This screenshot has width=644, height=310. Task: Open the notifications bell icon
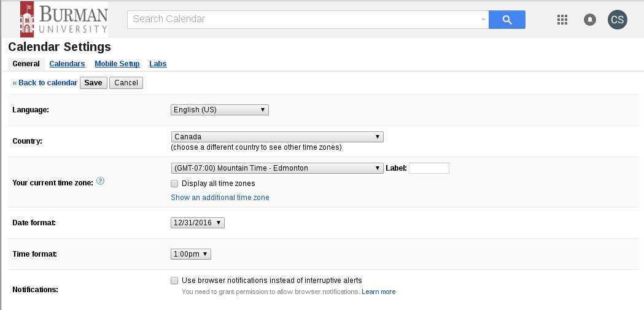(590, 19)
